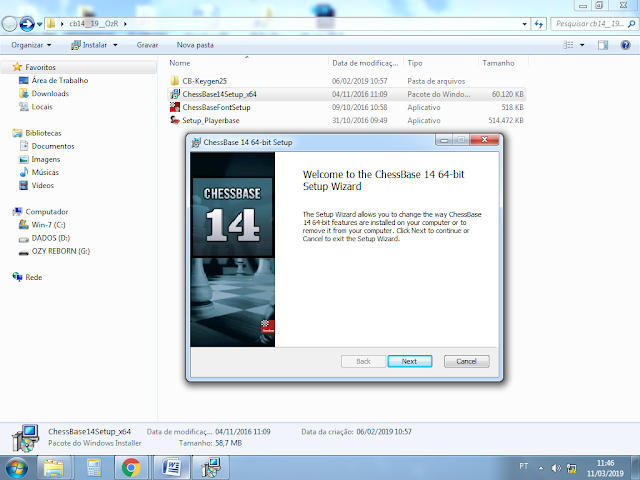Change view layout icon in Explorer
Viewport: 640px width, 480px height.
point(569,45)
